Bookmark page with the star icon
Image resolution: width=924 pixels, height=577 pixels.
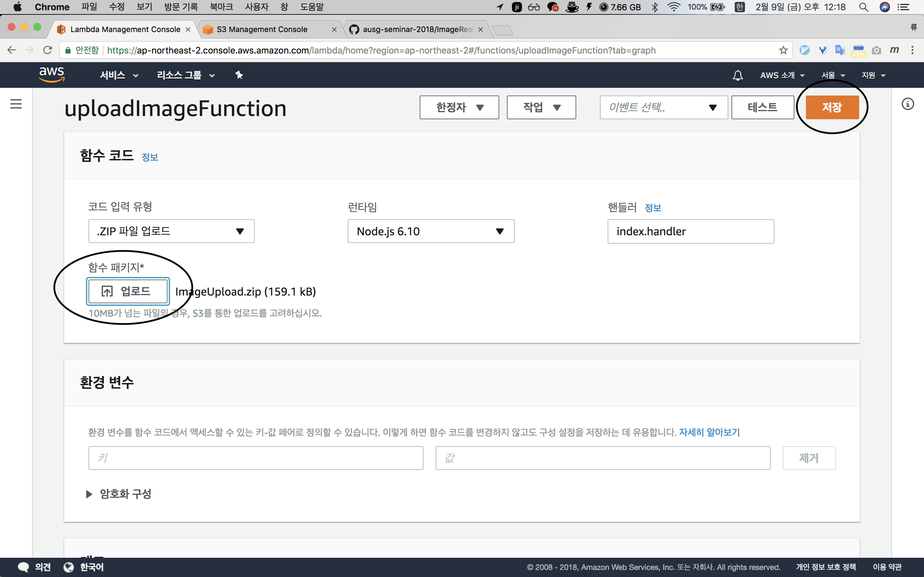[783, 50]
